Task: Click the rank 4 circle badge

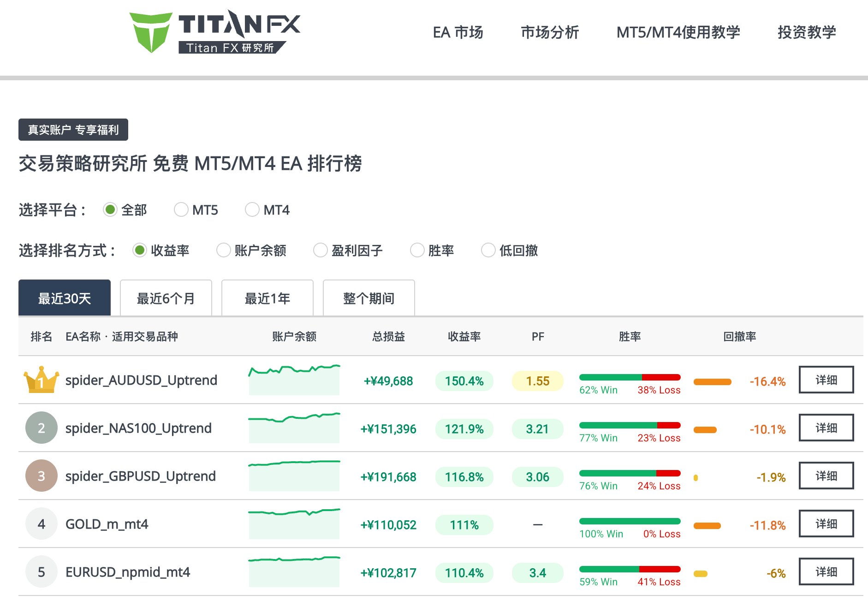Action: 41,524
